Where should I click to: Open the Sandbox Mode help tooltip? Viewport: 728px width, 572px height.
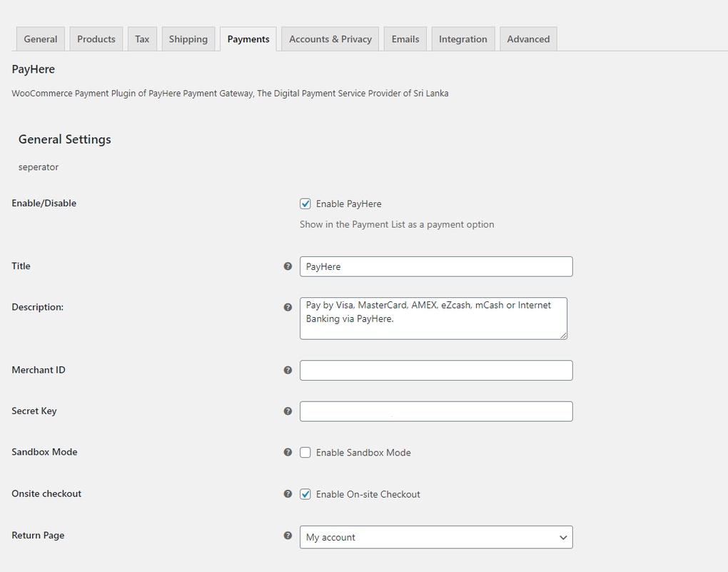click(288, 452)
